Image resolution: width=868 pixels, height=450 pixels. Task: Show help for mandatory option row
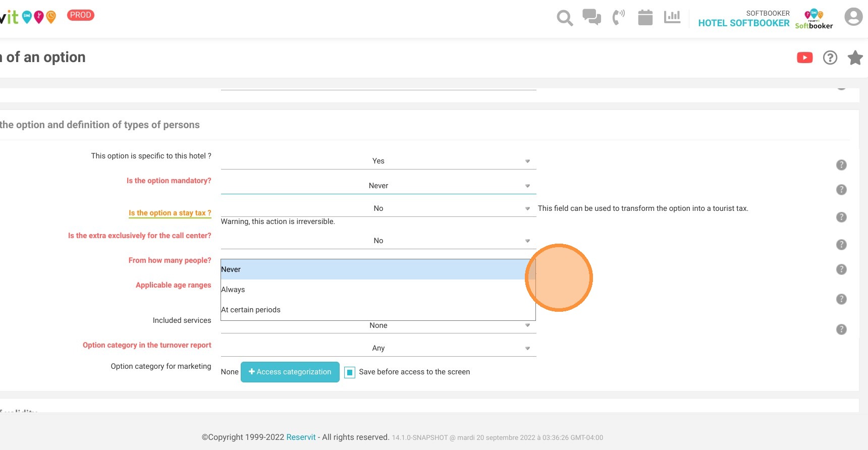(x=841, y=190)
